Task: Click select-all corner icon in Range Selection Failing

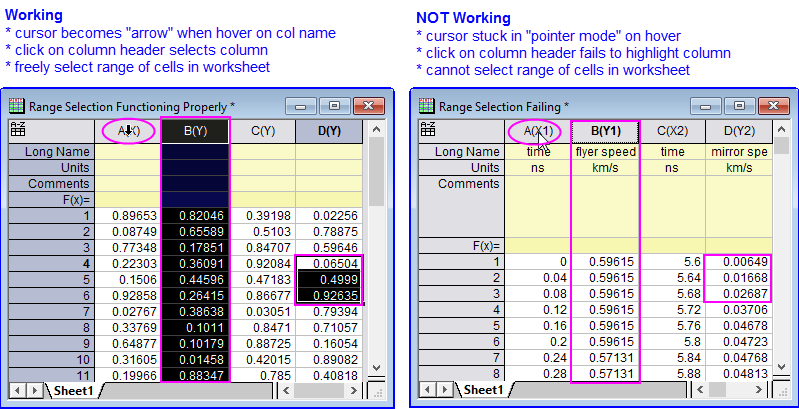Action: click(x=426, y=130)
